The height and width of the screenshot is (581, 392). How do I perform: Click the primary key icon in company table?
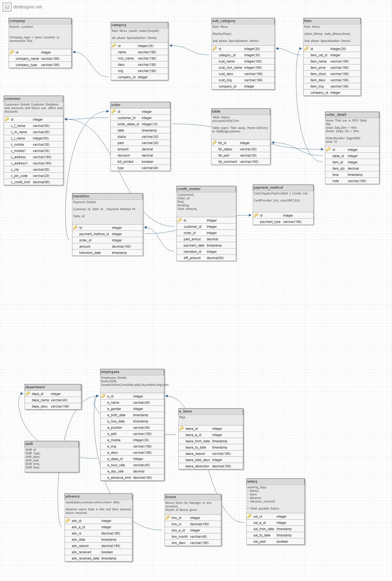click(12, 52)
